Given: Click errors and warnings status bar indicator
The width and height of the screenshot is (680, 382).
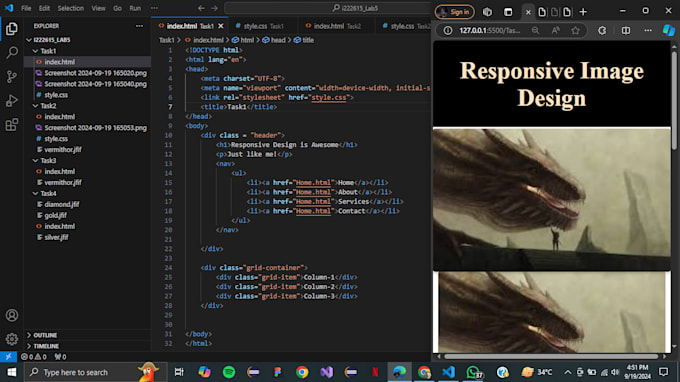Looking at the screenshot, I should click(34, 356).
